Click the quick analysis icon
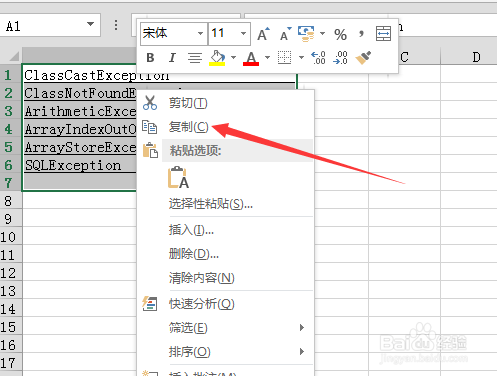Viewport: 497px width, 376px height. [x=150, y=303]
